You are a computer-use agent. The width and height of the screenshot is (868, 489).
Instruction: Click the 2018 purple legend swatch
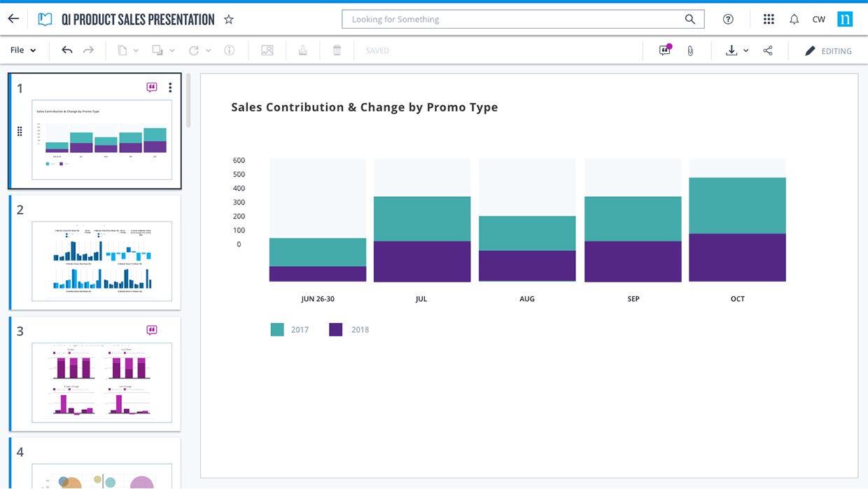click(x=336, y=329)
